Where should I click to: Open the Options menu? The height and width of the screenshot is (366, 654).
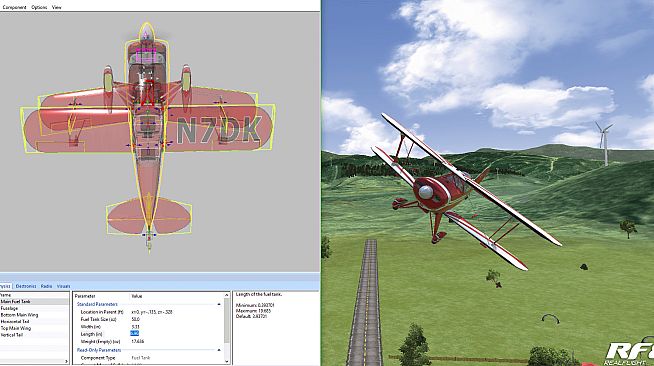pos(39,7)
